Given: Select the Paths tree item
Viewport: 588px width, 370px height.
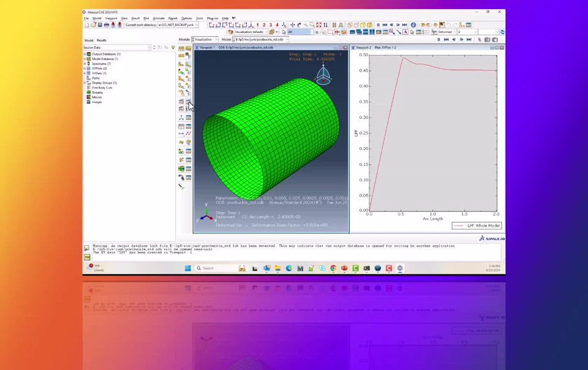Looking at the screenshot, I should 96,78.
